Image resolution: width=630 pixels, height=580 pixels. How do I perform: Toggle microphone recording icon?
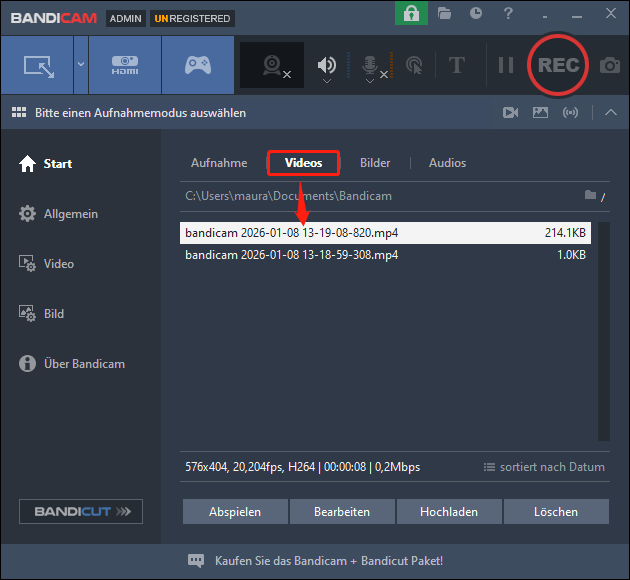tap(370, 64)
